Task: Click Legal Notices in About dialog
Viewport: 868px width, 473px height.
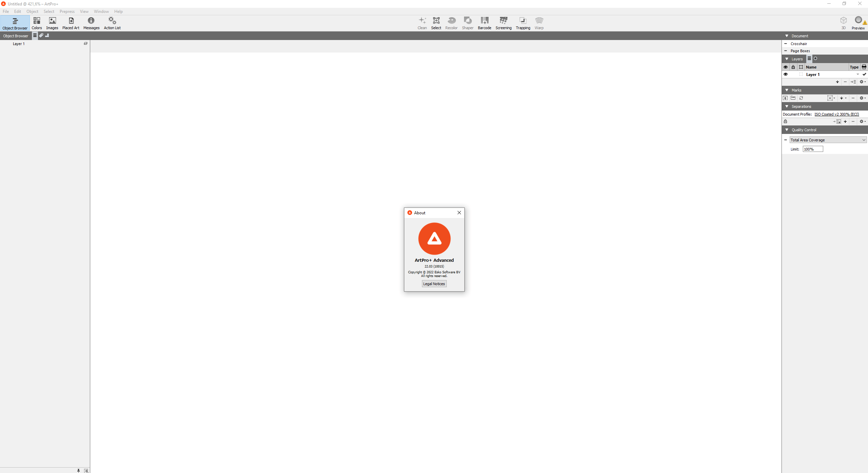Action: (434, 284)
